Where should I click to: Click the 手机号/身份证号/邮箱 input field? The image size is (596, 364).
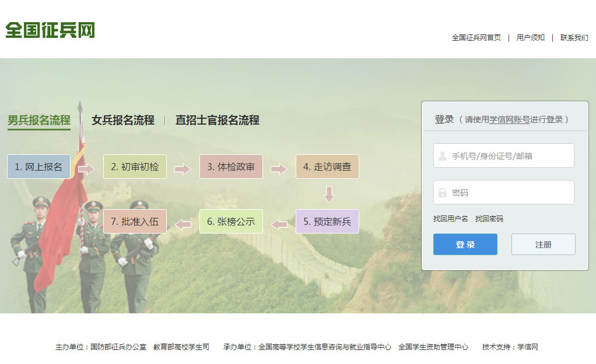[x=503, y=155]
